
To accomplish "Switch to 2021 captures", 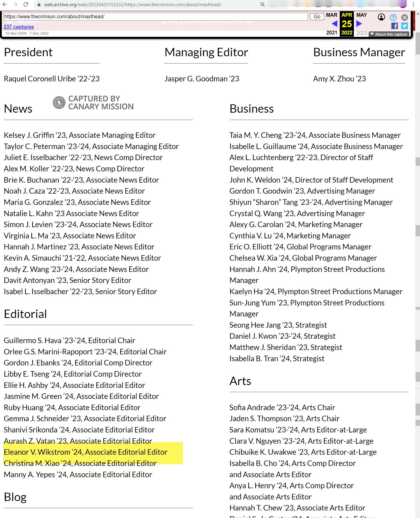I will click(331, 33).
